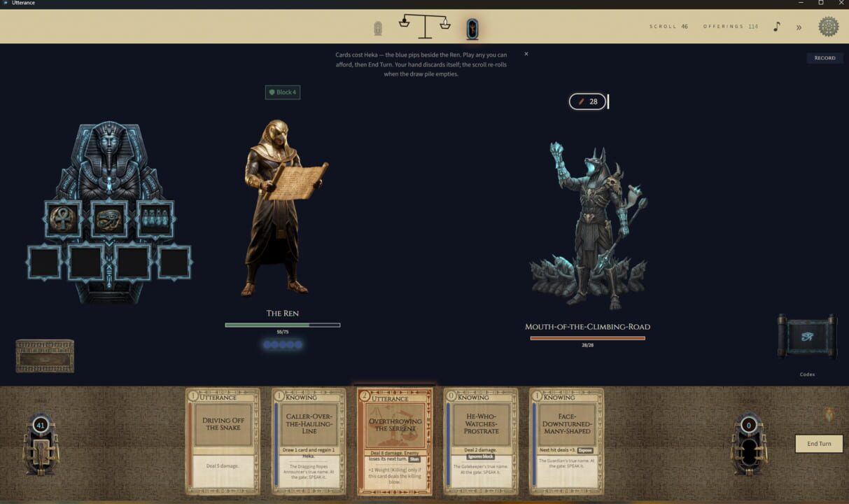Screen dimensions: 849x504
Task: Play the Face-Downturned-Many-Shaped card
Action: coord(566,442)
